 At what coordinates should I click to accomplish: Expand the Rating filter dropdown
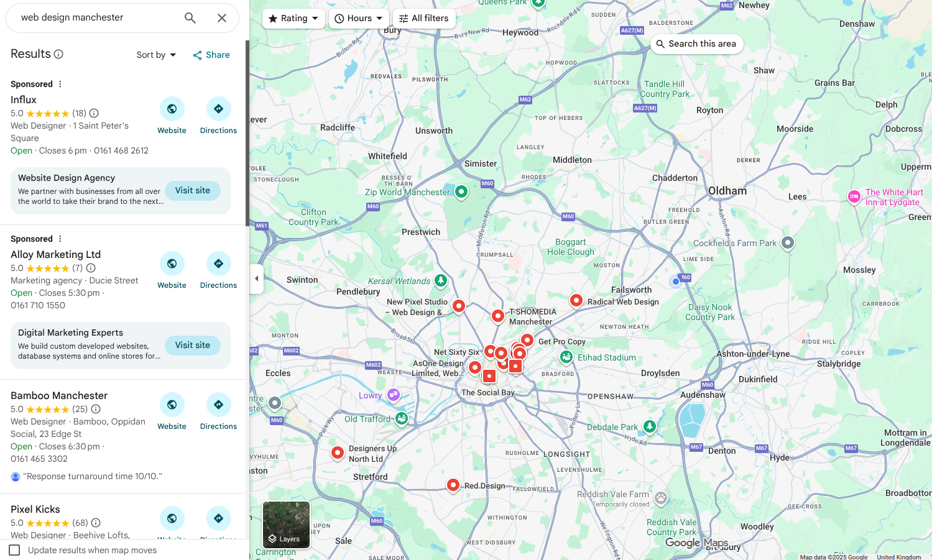pyautogui.click(x=293, y=19)
